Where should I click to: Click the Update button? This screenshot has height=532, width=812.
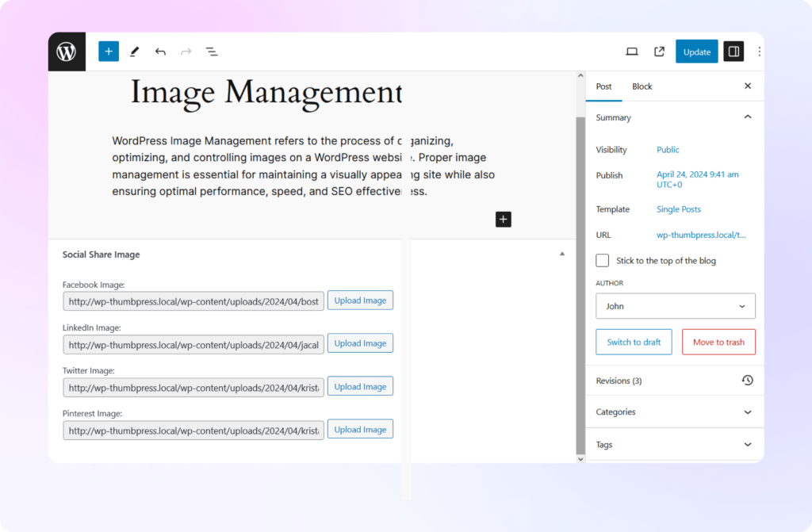click(x=696, y=52)
